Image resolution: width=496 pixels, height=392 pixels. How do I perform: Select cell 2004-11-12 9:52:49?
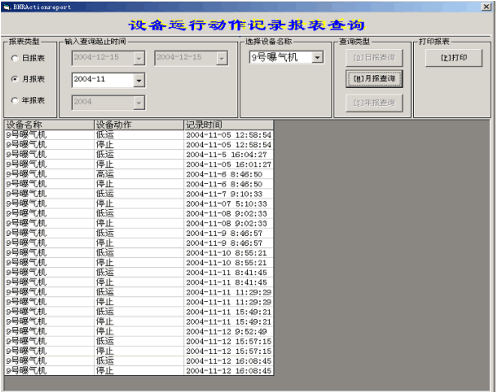228,332
